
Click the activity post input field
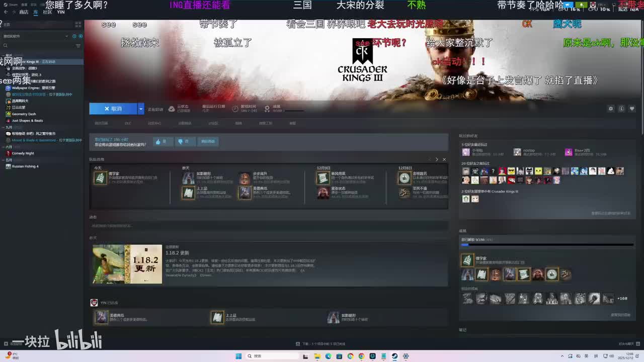coord(269,226)
